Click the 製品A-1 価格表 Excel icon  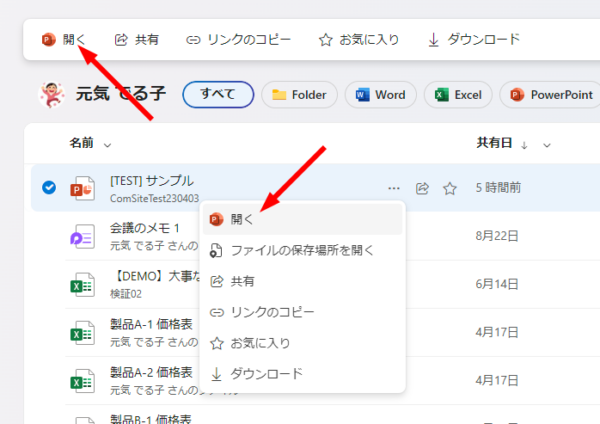[83, 333]
